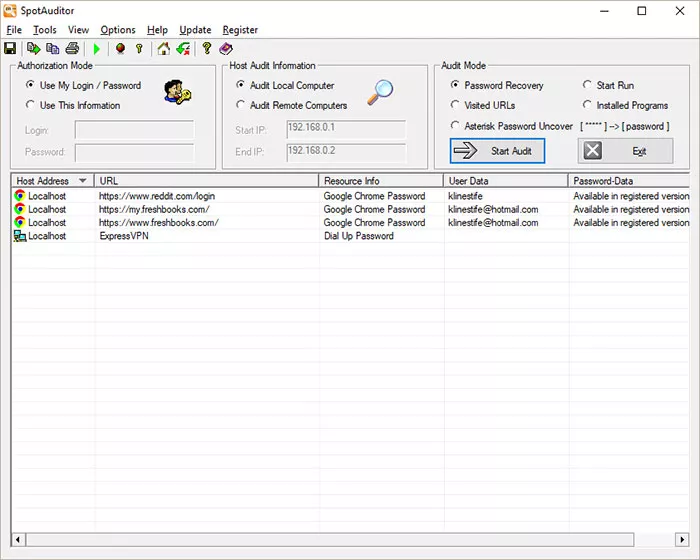Screen dimensions: 700x560
Task: Click Available in registered version, reddit row
Action: click(x=631, y=196)
